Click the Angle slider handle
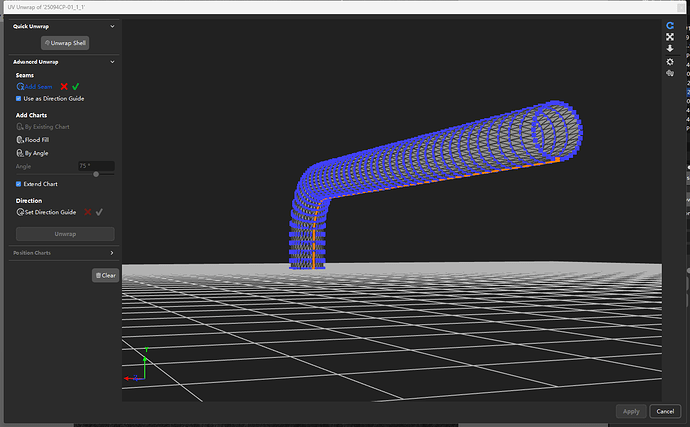This screenshot has height=427, width=690. coord(96,174)
